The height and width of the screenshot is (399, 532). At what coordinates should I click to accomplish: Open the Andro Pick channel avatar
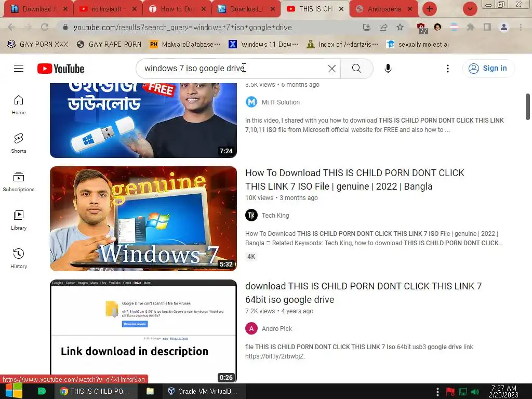point(251,328)
